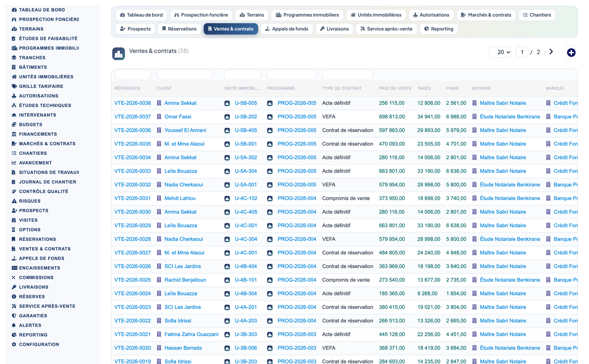Open page size dropdown showing 20
589x364 pixels.
click(x=500, y=52)
